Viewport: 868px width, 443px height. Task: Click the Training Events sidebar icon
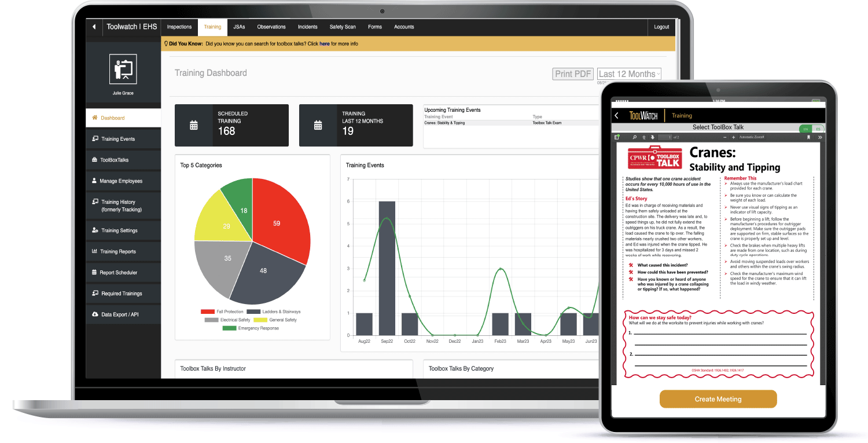point(95,138)
